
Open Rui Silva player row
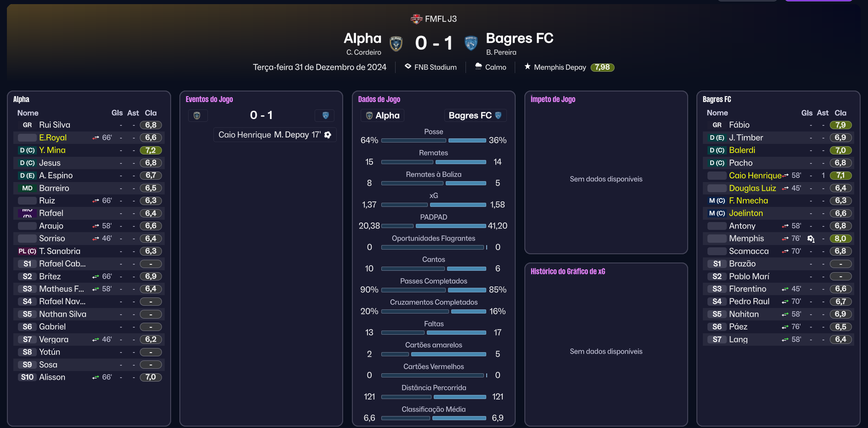point(55,125)
